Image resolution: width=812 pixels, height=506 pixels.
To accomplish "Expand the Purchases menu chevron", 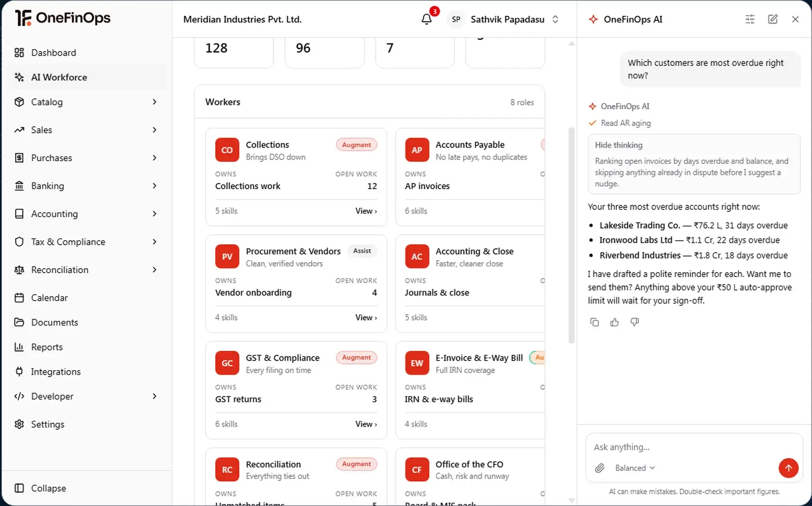I will coord(154,158).
